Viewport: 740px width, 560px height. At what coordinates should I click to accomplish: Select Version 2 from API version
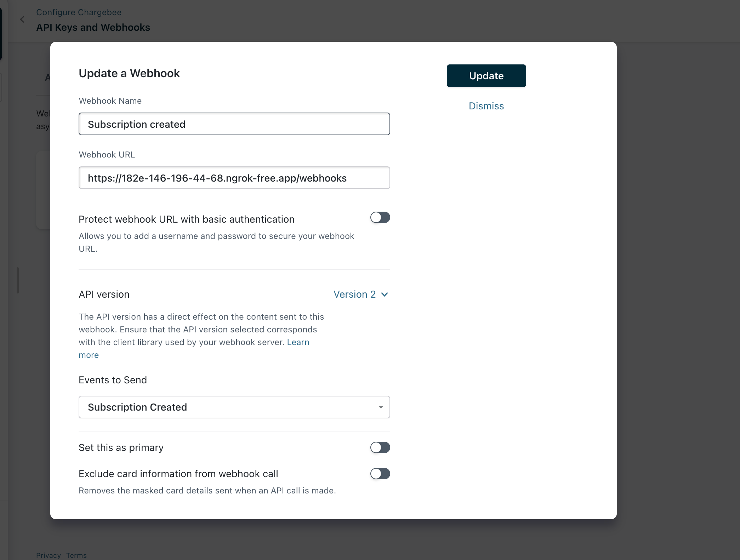[361, 294]
